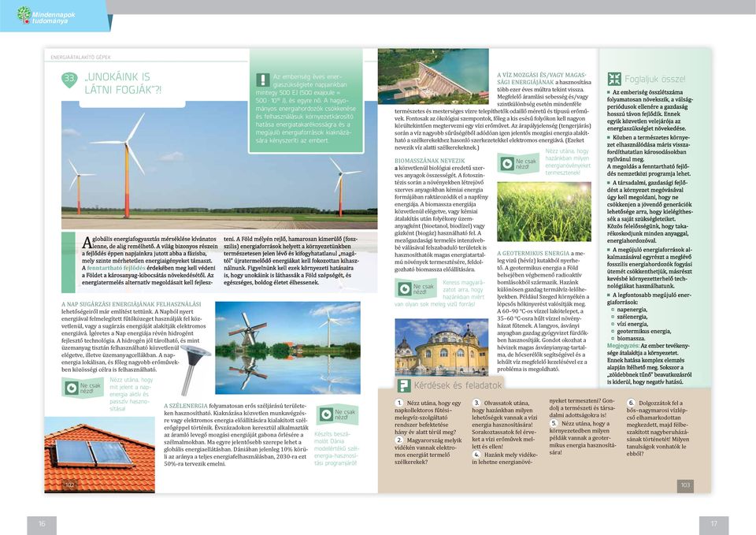The image size is (756, 535).
Task: Click the Ne csak nézd! badge near Dánia text
Action: coord(338,415)
